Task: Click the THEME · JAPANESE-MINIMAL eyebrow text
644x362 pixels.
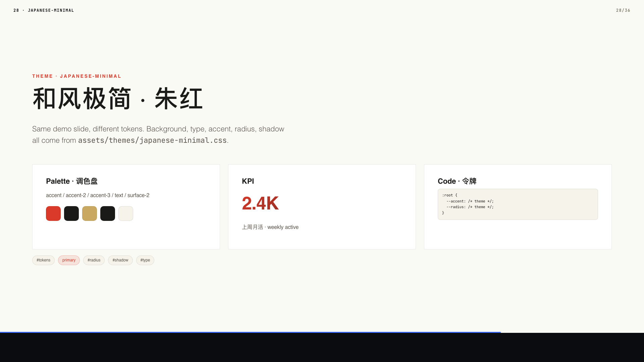Action: point(77,76)
